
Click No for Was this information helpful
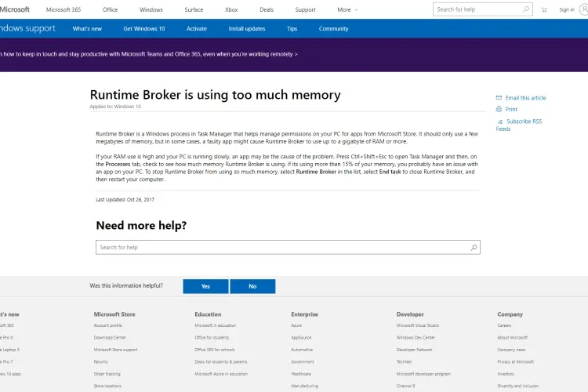tap(252, 286)
